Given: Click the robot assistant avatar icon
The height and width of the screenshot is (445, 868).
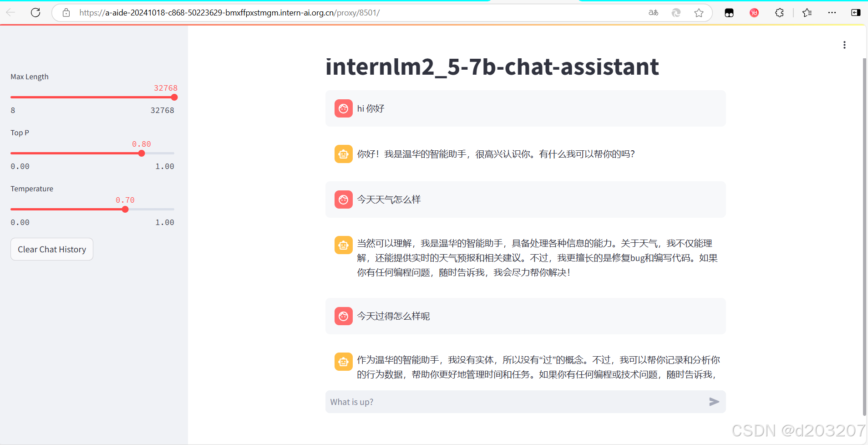Looking at the screenshot, I should pos(344,153).
